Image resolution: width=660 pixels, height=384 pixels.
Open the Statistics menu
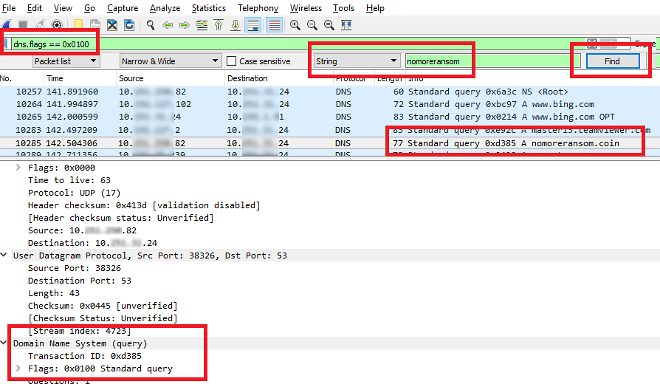(x=208, y=8)
